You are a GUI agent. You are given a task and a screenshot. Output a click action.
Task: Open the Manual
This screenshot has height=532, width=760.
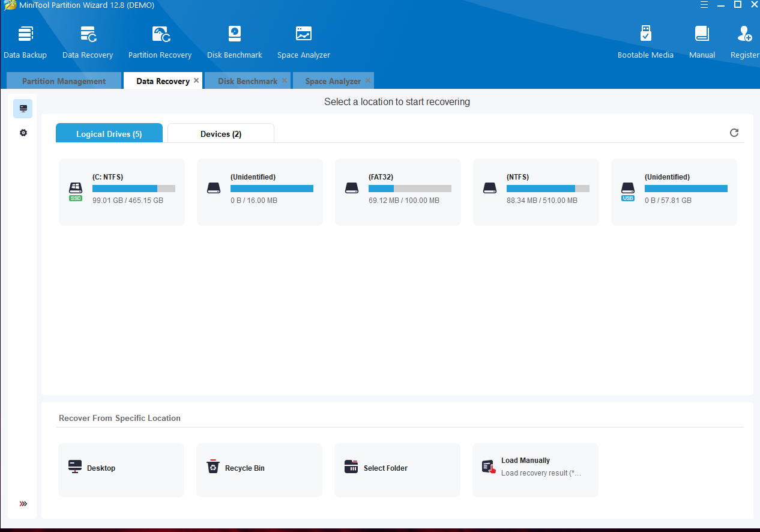click(702, 42)
